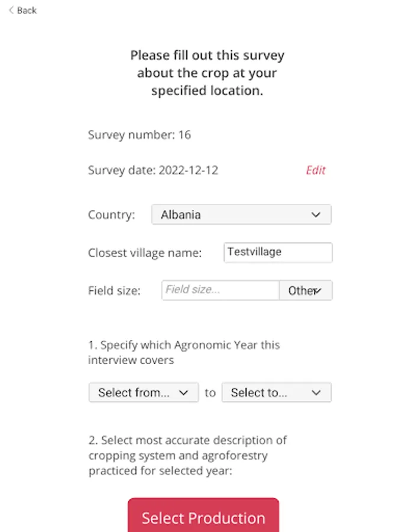Tap the Back text link
The image size is (399, 532).
(x=27, y=10)
